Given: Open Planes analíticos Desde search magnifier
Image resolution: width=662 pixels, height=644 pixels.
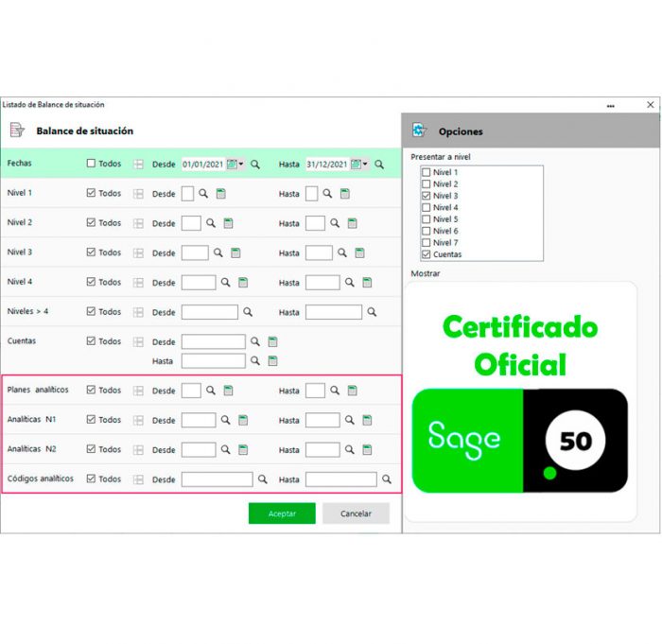Looking at the screenshot, I should 211,391.
